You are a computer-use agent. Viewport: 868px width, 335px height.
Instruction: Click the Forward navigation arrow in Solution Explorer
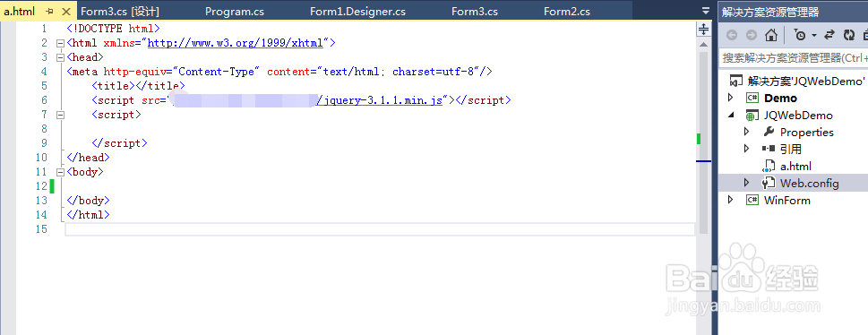[x=752, y=36]
